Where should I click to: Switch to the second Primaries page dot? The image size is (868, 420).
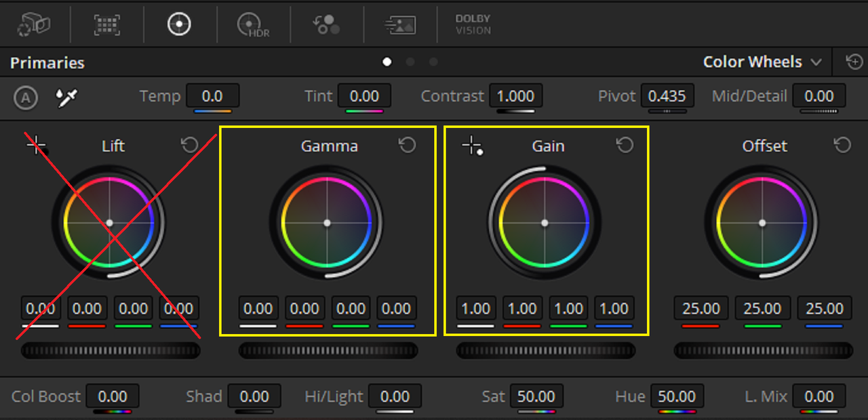410,62
